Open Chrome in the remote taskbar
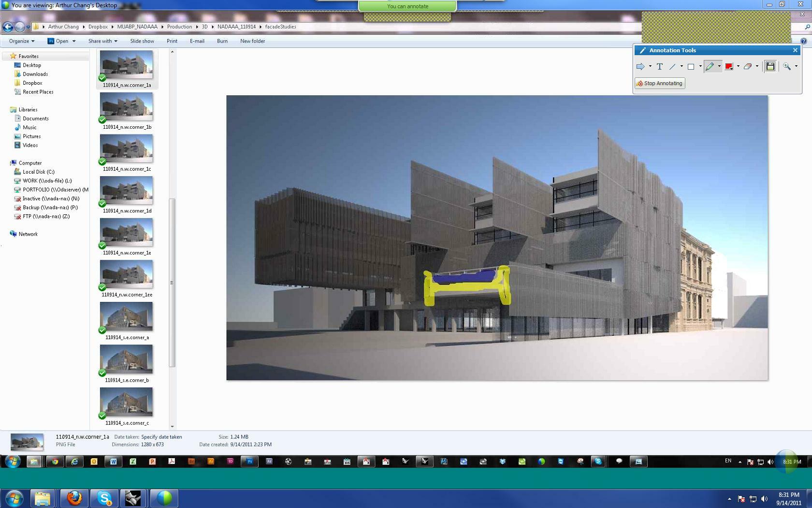The width and height of the screenshot is (812, 508). coord(55,462)
